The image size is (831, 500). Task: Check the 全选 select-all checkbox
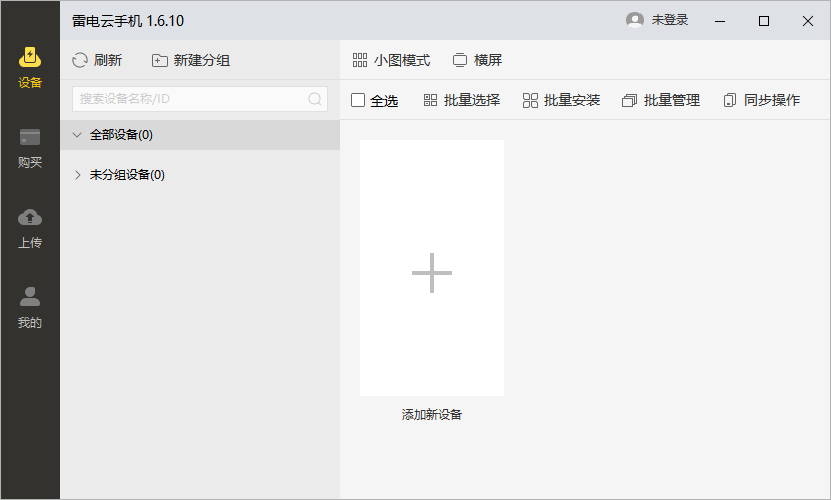click(x=358, y=100)
